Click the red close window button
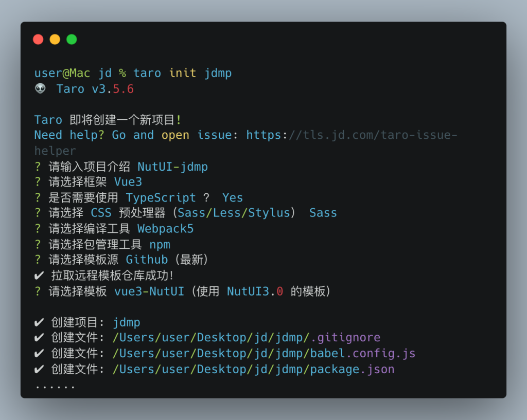This screenshot has width=527, height=420. pyautogui.click(x=38, y=39)
